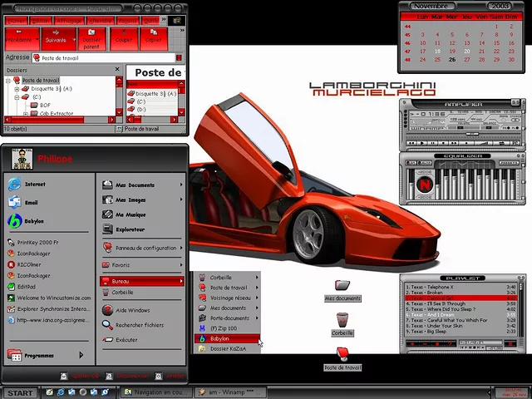
Task: Open Aide Windows help entry
Action: (x=133, y=310)
